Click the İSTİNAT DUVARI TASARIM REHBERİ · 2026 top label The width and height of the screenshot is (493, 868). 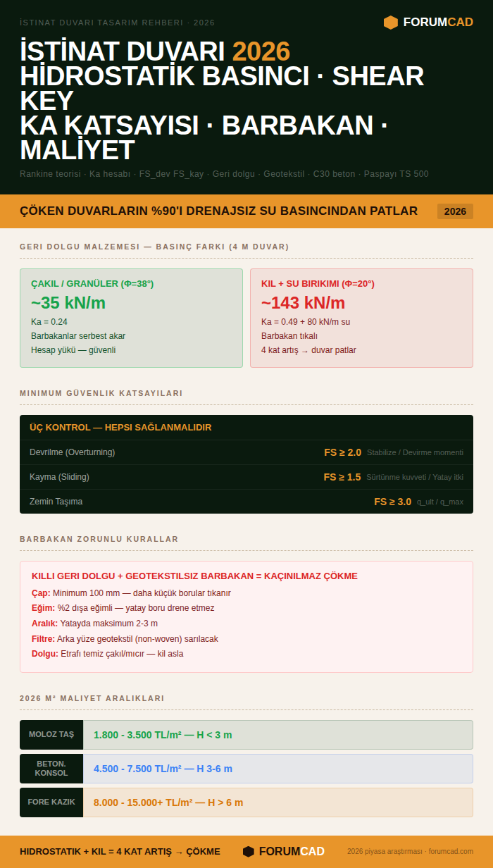118,23
